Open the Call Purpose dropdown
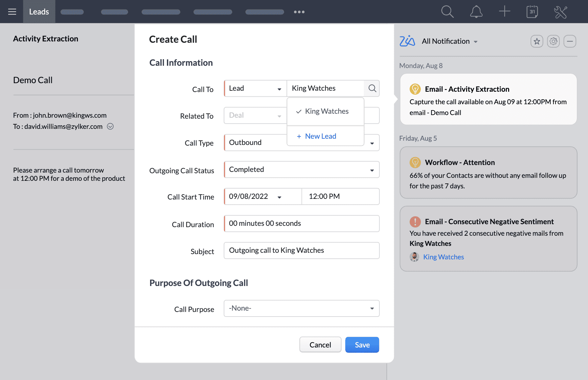 pos(302,308)
